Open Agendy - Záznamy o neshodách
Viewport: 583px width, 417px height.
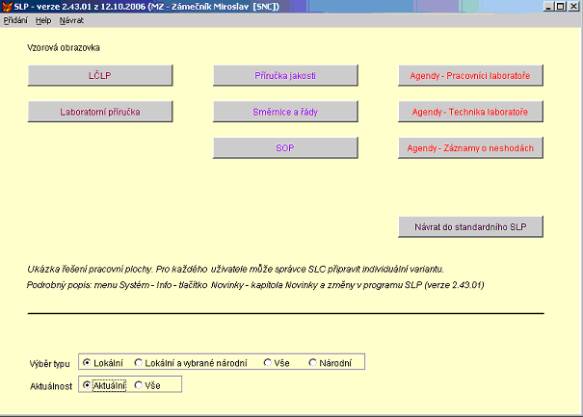[x=470, y=148]
